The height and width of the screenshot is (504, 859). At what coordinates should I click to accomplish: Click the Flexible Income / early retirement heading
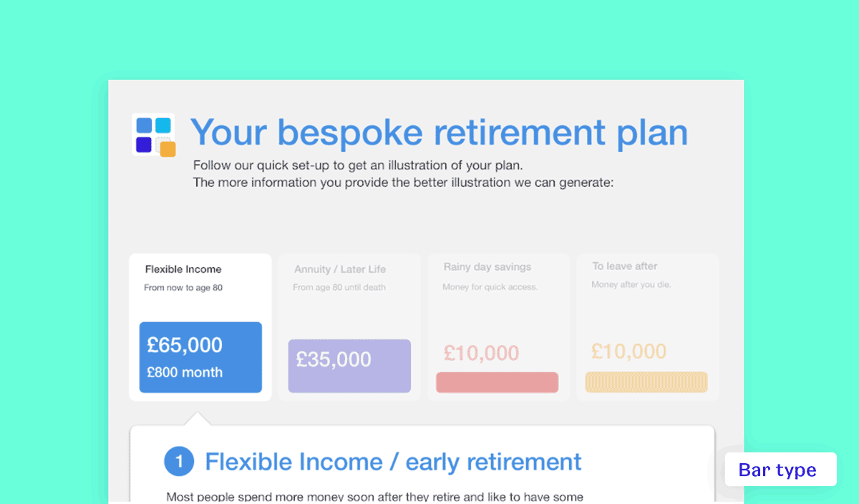click(x=394, y=462)
